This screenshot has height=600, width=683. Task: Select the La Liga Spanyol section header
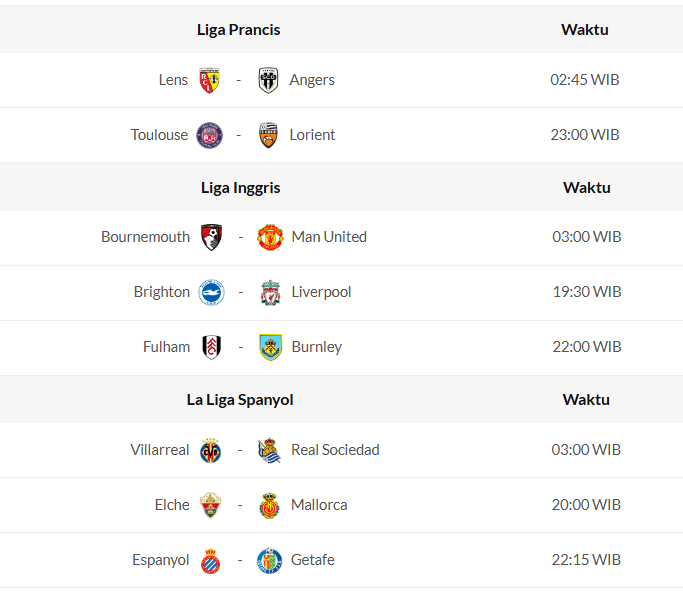(240, 400)
